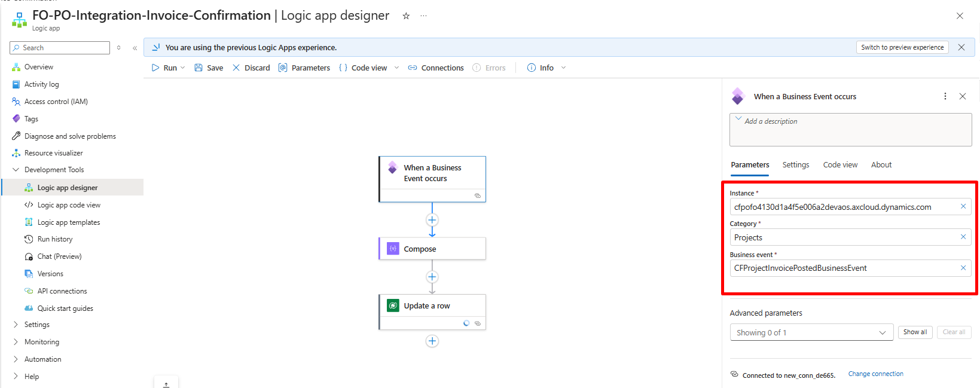Viewport: 980px width, 388px height.
Task: Click the Add a description field
Action: point(851,130)
